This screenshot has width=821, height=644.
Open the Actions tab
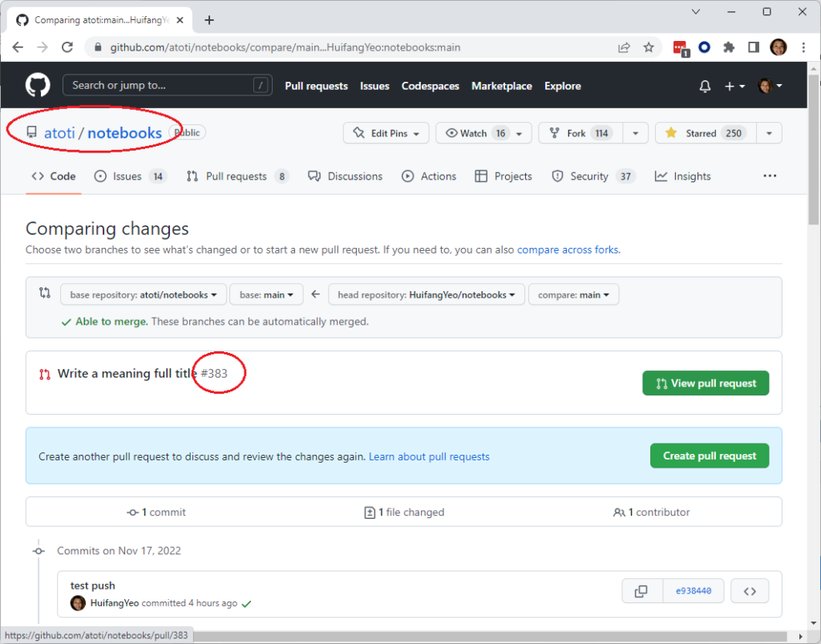pos(429,176)
